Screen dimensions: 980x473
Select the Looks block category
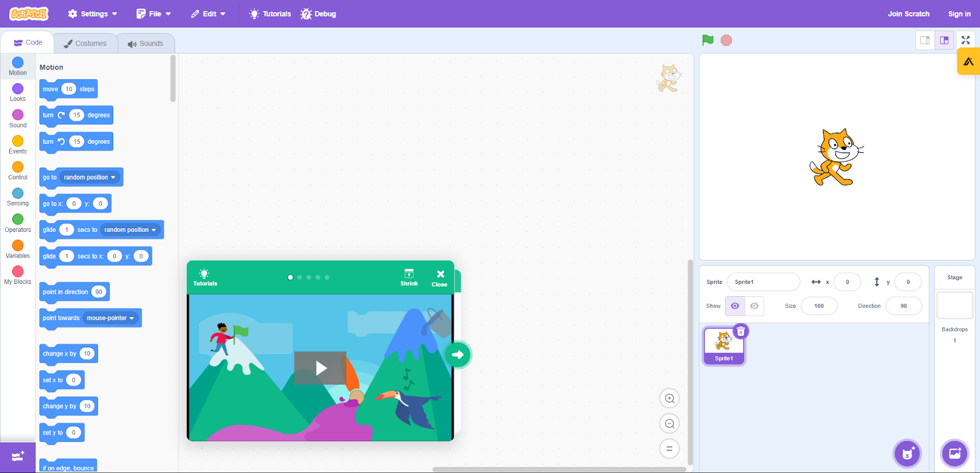click(x=18, y=92)
